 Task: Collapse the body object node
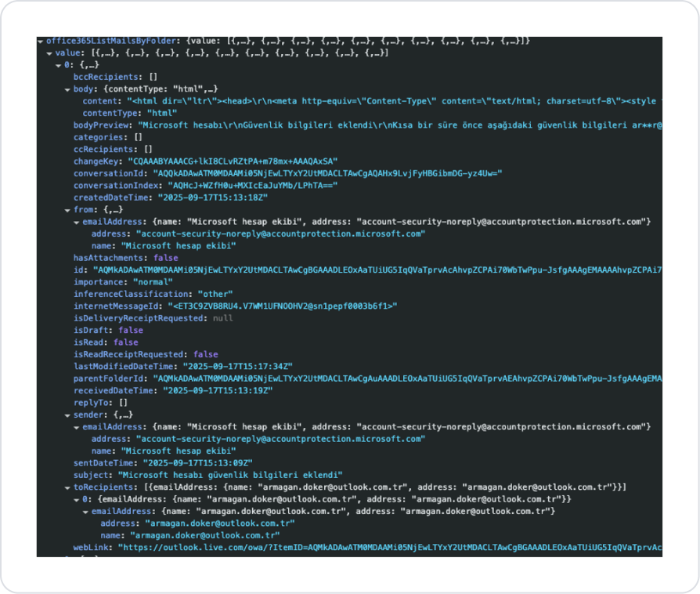67,90
